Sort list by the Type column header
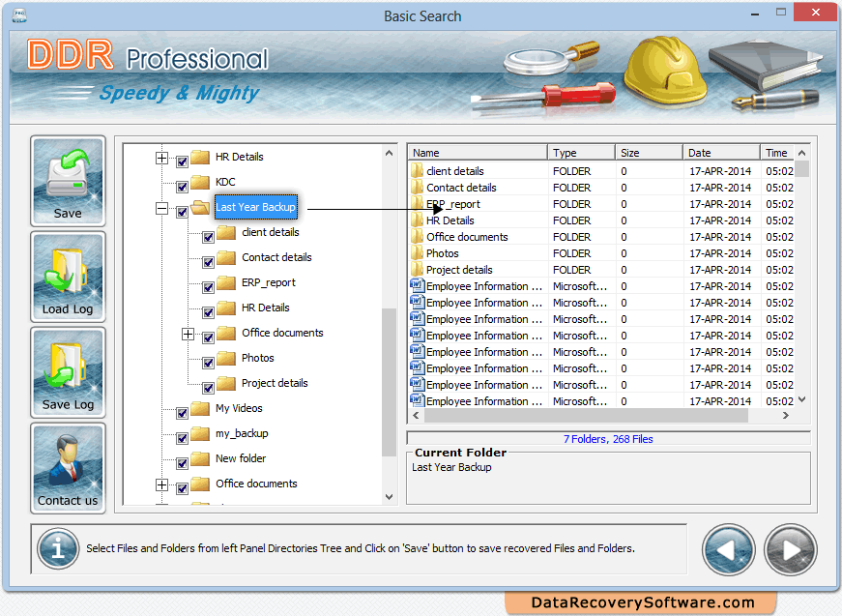Screen dimensions: 842x616 pos(582,153)
